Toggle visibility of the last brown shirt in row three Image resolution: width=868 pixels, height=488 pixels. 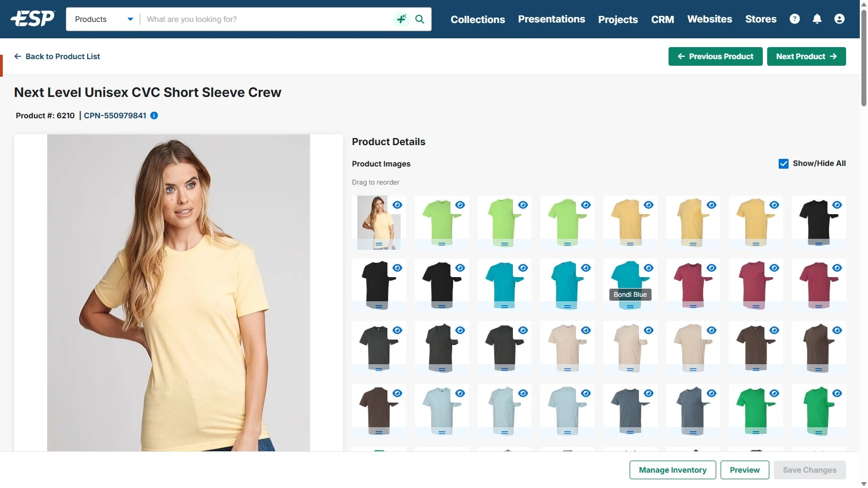click(837, 330)
